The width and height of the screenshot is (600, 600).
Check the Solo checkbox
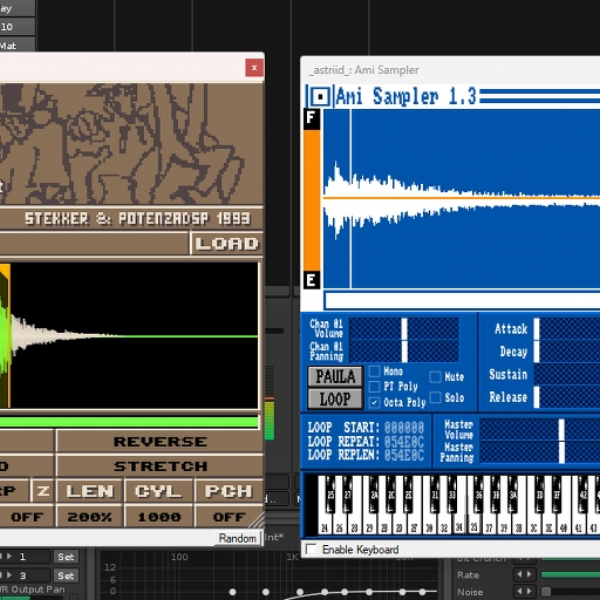(435, 398)
